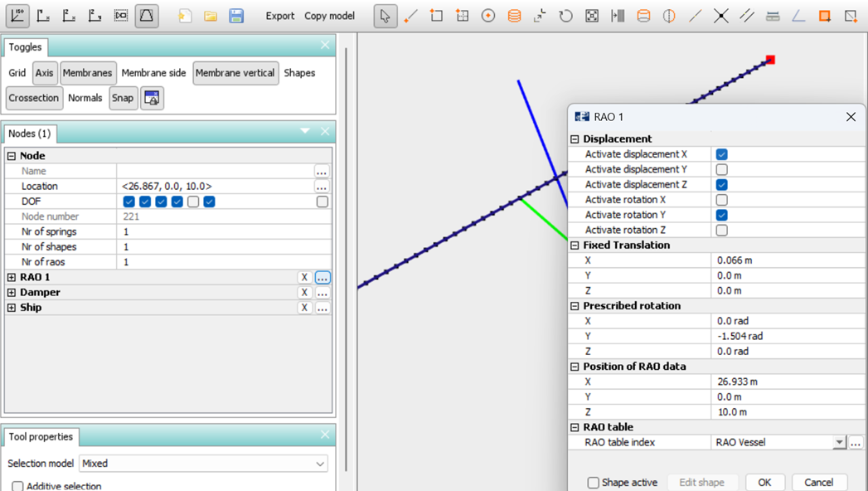Screen dimensions: 868x491
Task: Click the scale/fit frame tool icon
Action: point(592,16)
